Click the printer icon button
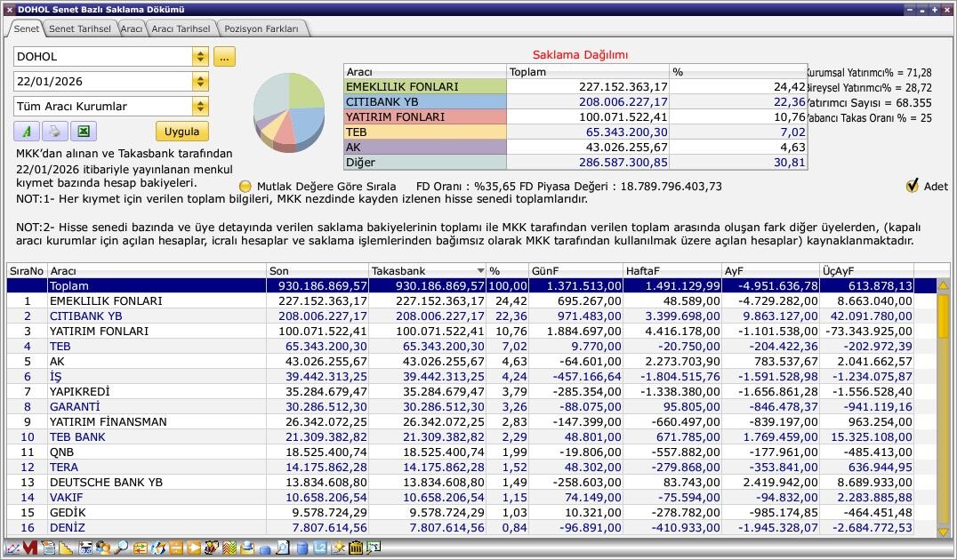This screenshot has width=957, height=560. [54, 132]
